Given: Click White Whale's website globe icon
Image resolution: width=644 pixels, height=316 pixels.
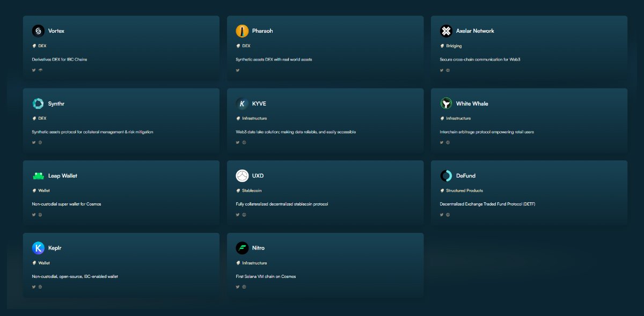Looking at the screenshot, I should [448, 143].
